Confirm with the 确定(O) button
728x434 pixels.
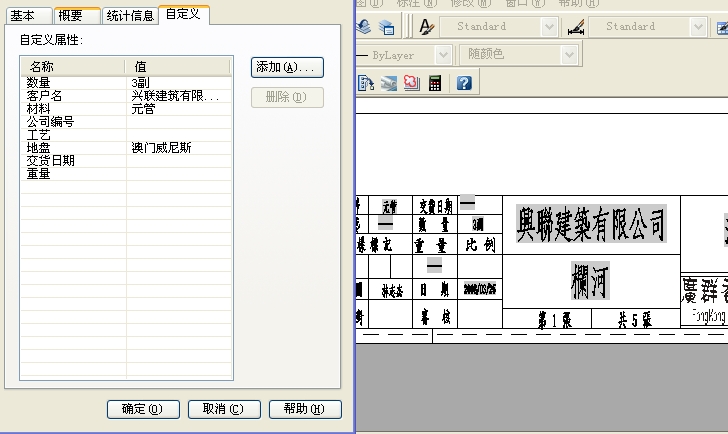[143, 409]
